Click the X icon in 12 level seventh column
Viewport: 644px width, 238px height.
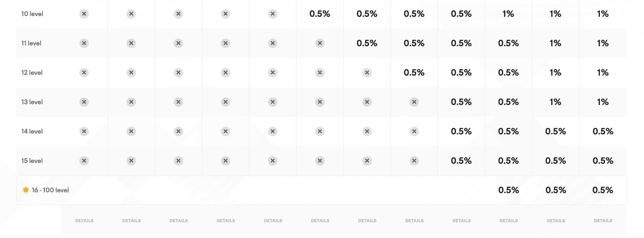367,73
